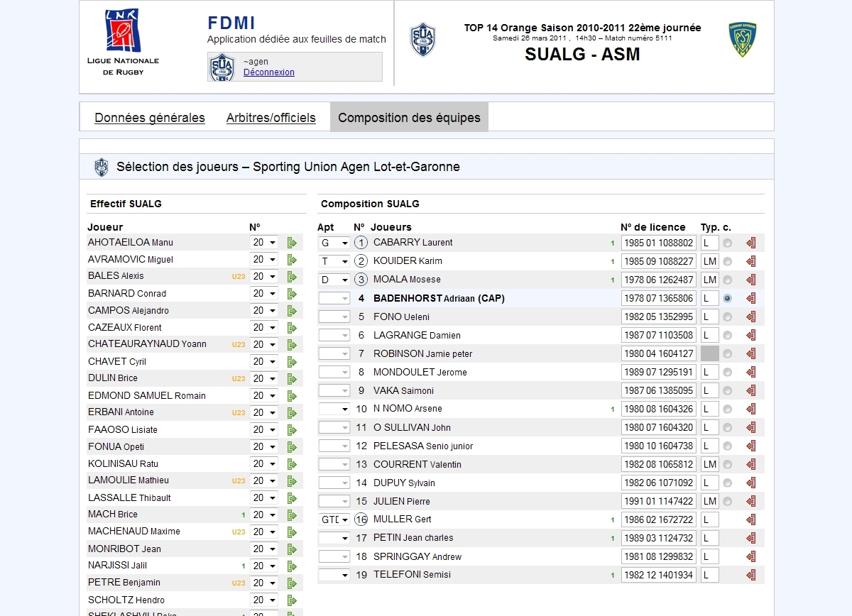Expand Apt dropdown for CABARRY Laurent
Screen dimensions: 852x616
(x=334, y=243)
